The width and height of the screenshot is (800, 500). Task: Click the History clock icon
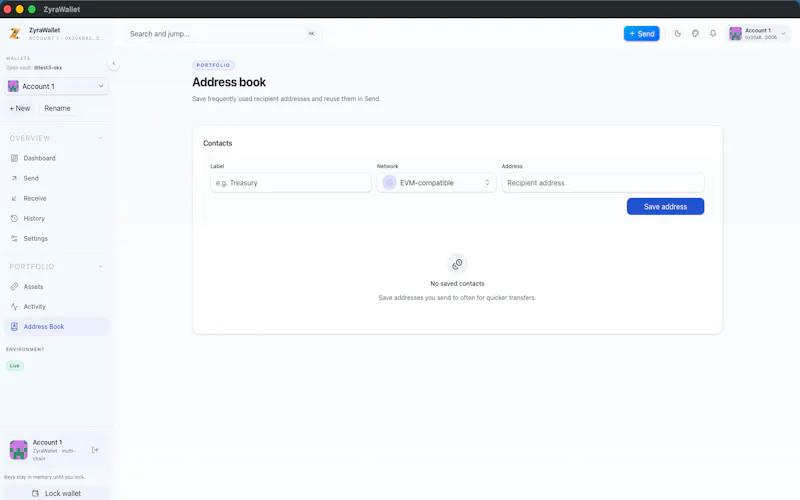click(x=14, y=218)
